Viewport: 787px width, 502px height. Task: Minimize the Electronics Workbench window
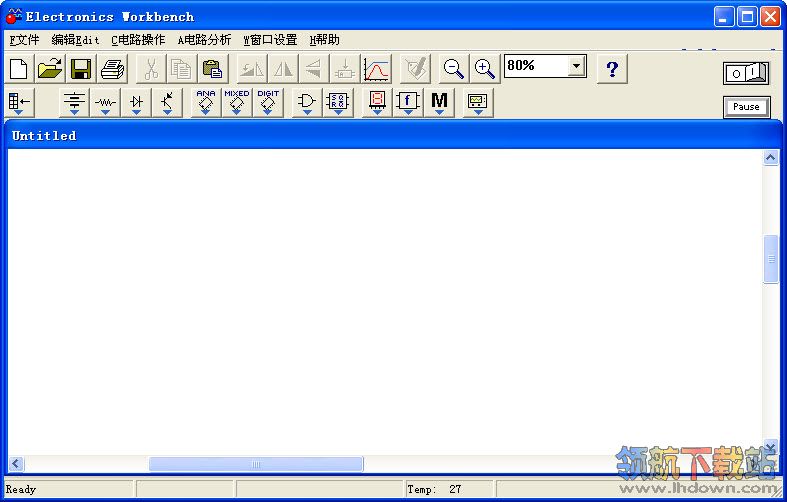[723, 17]
